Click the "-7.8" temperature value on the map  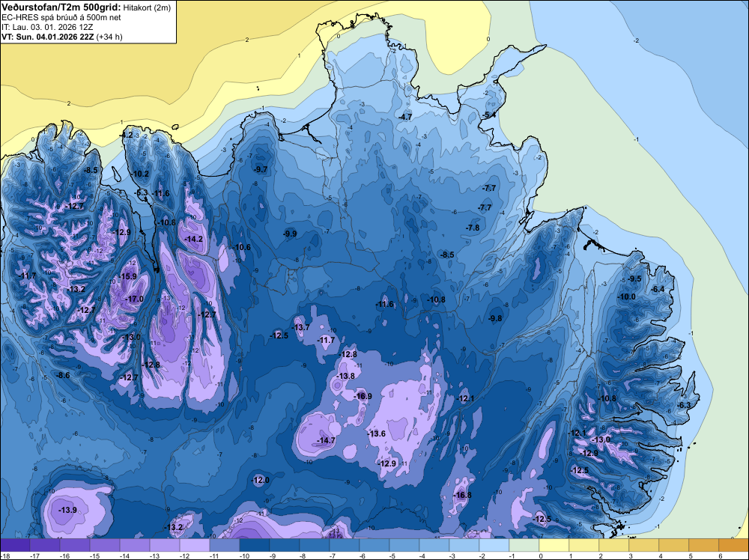(x=473, y=228)
